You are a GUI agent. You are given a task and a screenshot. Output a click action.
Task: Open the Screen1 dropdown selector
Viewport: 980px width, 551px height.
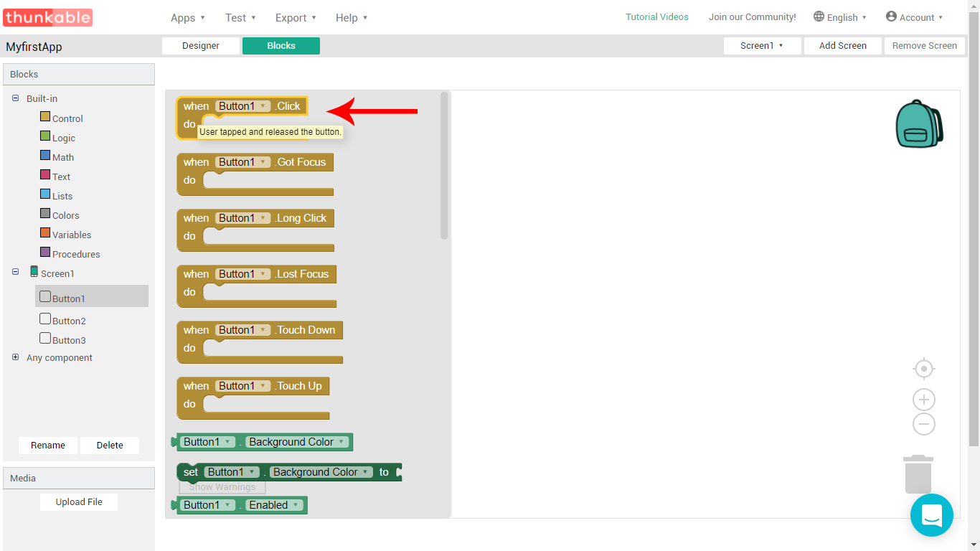(x=761, y=46)
